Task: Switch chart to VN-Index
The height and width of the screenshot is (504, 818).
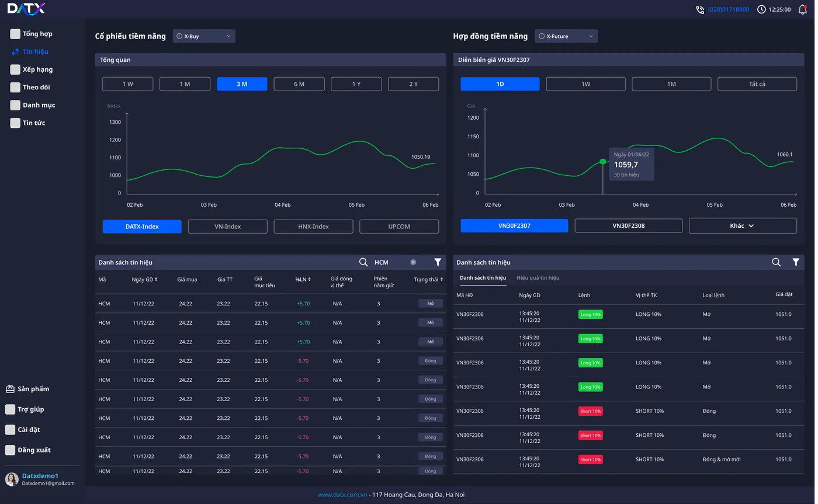Action: pos(228,227)
